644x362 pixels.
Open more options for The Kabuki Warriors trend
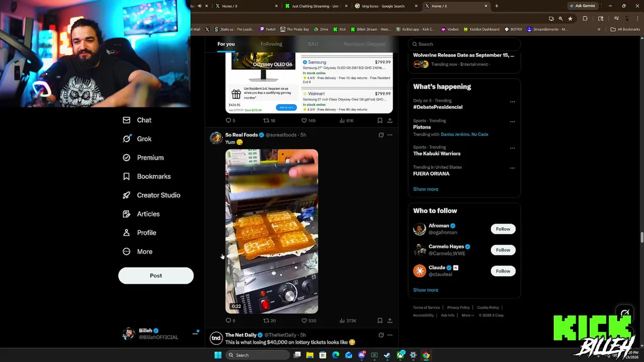point(512,148)
